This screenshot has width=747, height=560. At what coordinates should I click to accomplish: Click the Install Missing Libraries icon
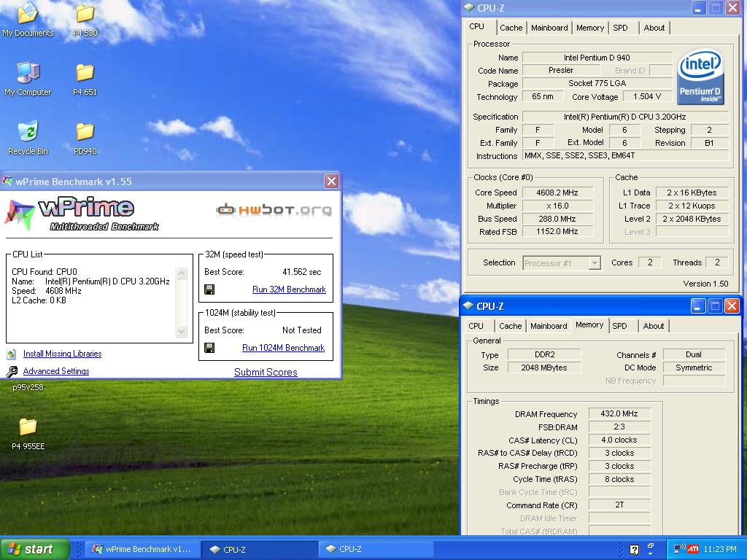[12, 354]
